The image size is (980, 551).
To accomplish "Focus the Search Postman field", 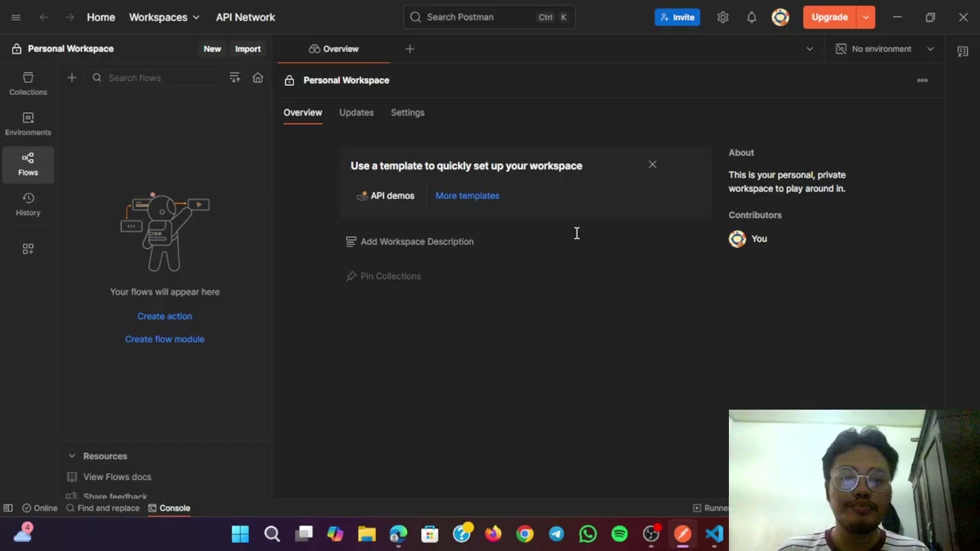I will tap(489, 17).
